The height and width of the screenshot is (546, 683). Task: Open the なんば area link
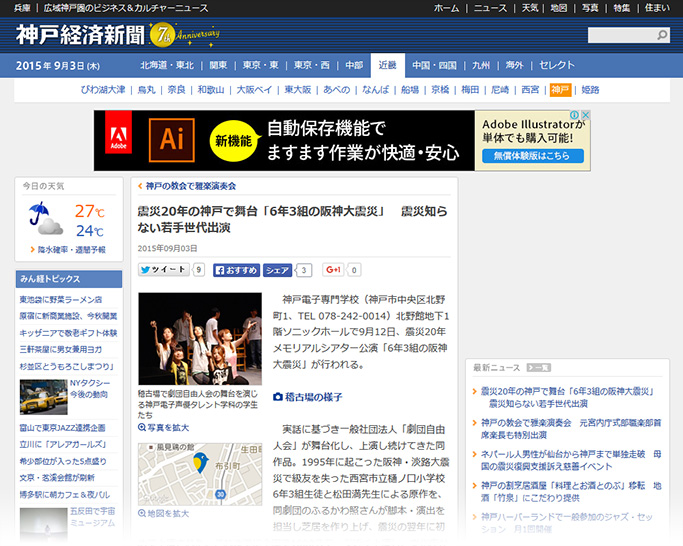tap(375, 90)
